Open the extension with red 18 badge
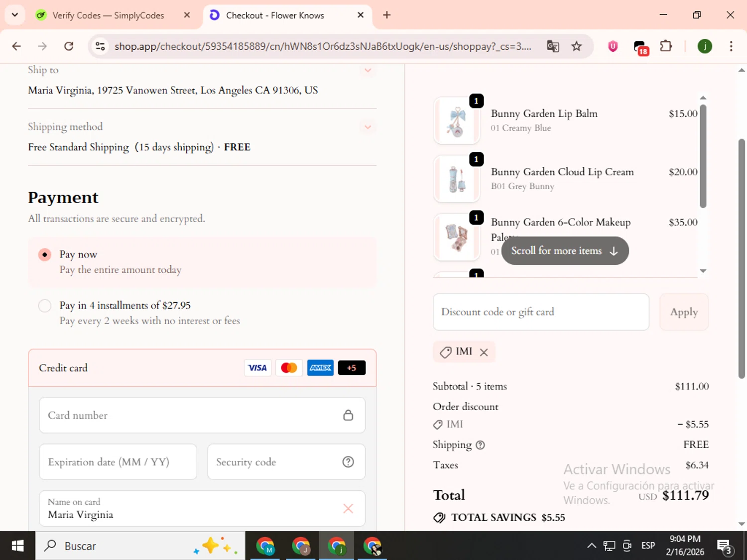The height and width of the screenshot is (560, 747). coord(640,47)
